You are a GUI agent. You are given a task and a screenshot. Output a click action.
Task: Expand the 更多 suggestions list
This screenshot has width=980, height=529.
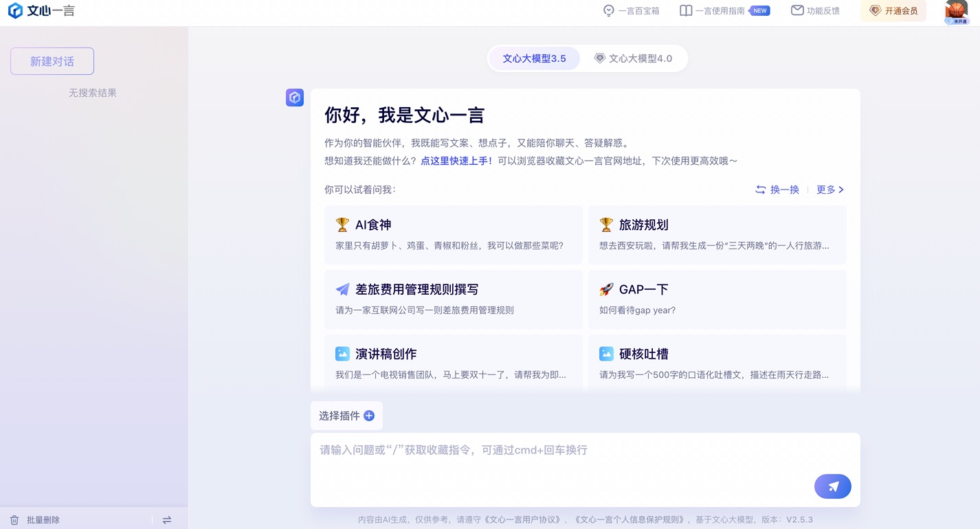[827, 190]
